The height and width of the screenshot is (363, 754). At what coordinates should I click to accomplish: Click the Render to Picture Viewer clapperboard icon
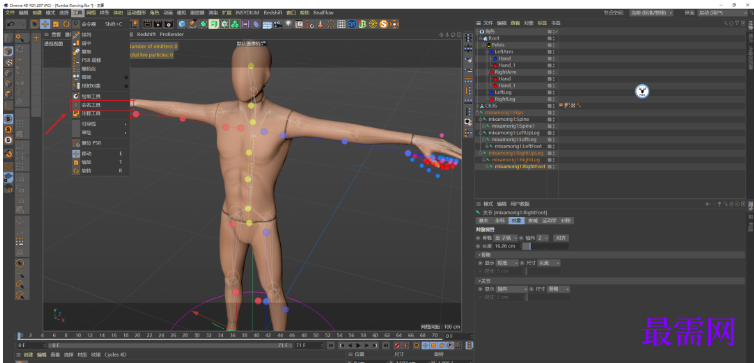point(157,24)
